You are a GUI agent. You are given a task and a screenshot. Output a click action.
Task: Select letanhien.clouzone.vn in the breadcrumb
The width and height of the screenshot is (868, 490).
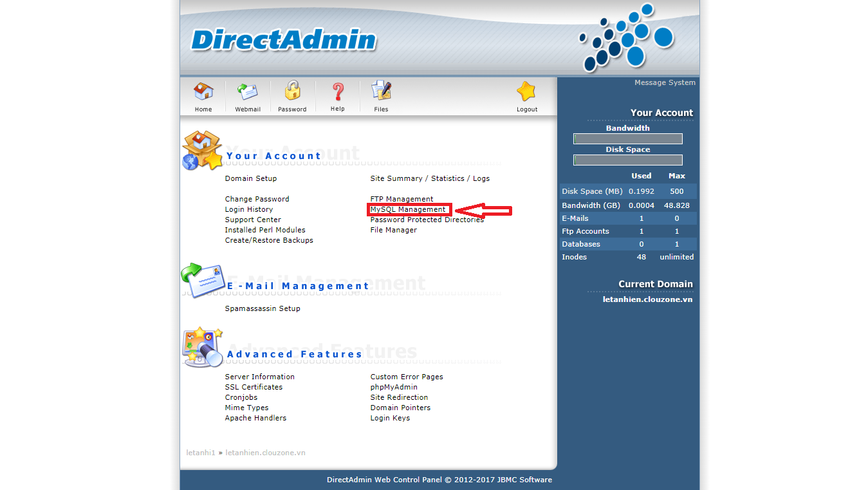pos(265,453)
